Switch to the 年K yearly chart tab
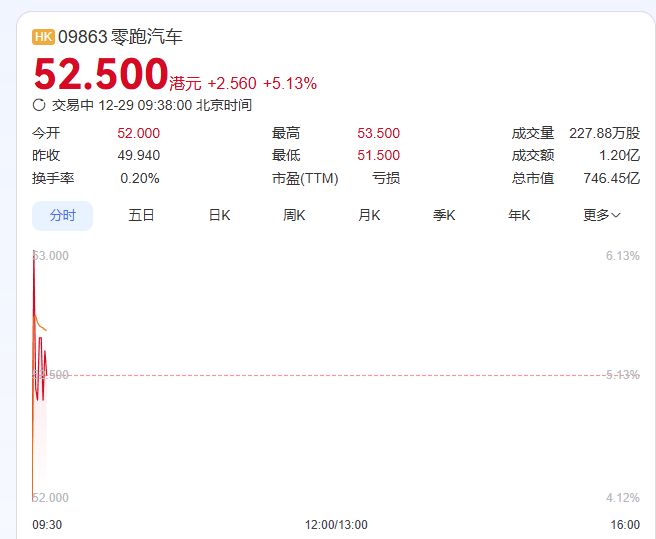The image size is (656, 539). coord(519,216)
